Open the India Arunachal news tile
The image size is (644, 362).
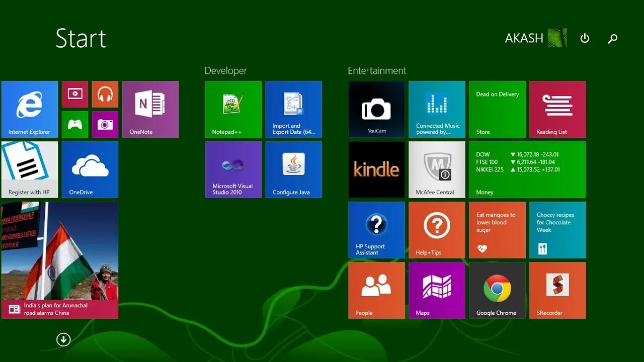(x=60, y=260)
